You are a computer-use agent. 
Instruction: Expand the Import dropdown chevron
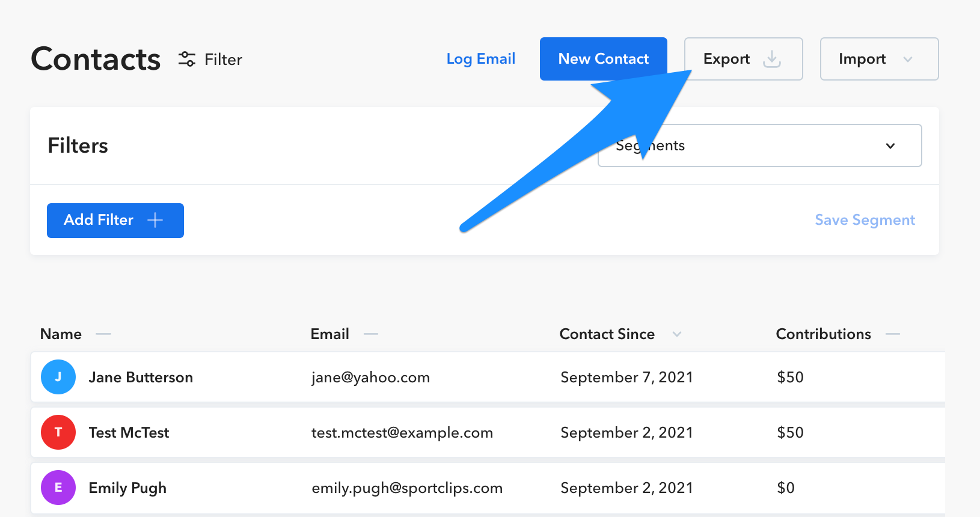(908, 59)
